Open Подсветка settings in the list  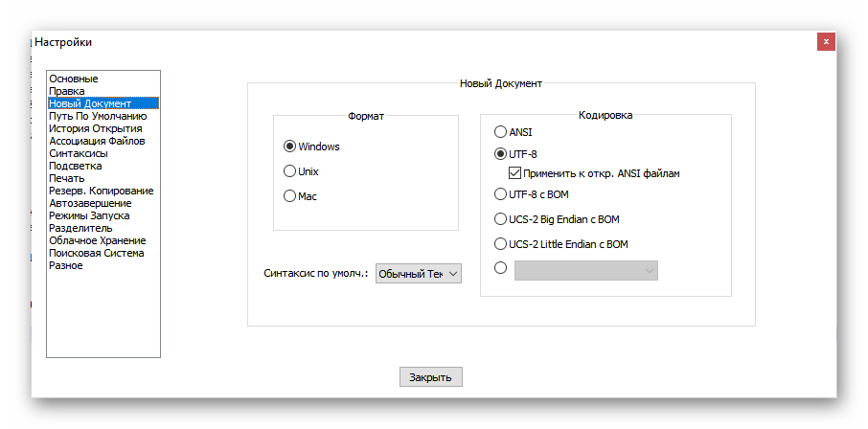pyautogui.click(x=76, y=166)
